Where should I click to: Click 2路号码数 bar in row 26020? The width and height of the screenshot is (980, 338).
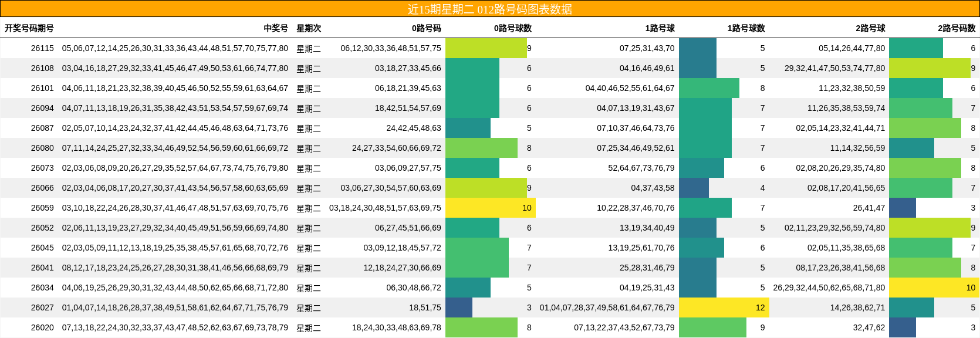click(903, 327)
